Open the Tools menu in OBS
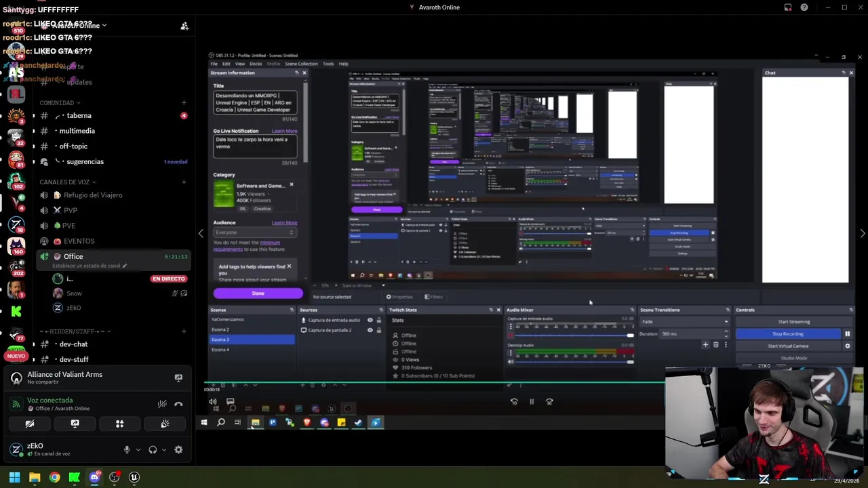The height and width of the screenshot is (488, 868). pos(328,64)
